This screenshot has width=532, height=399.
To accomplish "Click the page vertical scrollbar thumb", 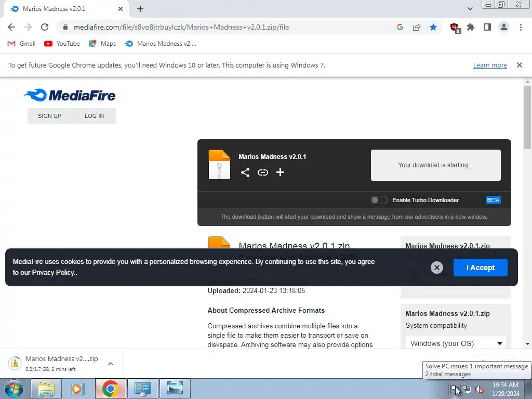I will pos(528,117).
